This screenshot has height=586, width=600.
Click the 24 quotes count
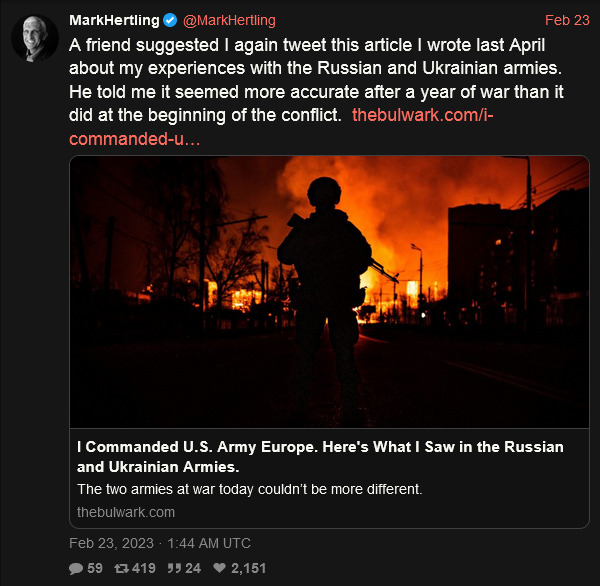pos(193,568)
